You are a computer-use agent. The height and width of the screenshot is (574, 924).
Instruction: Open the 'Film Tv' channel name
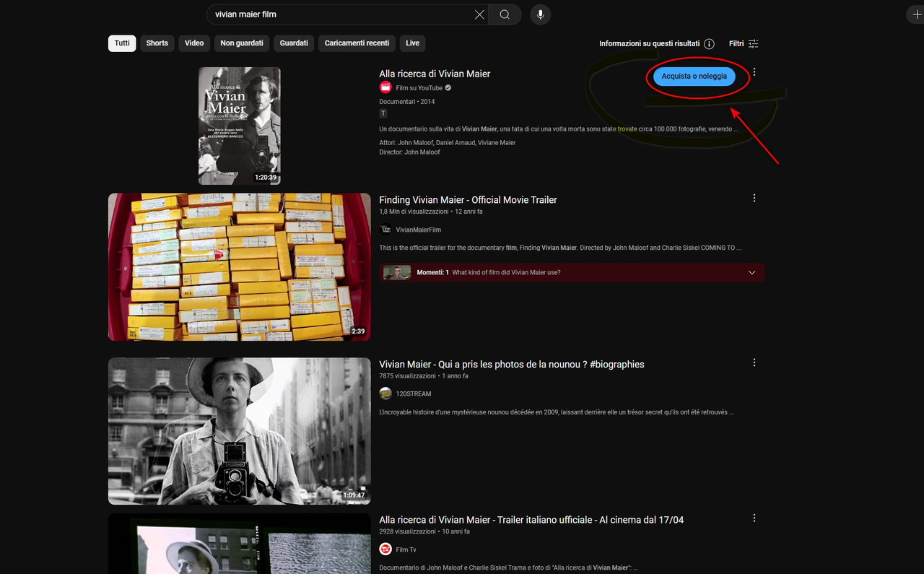406,550
